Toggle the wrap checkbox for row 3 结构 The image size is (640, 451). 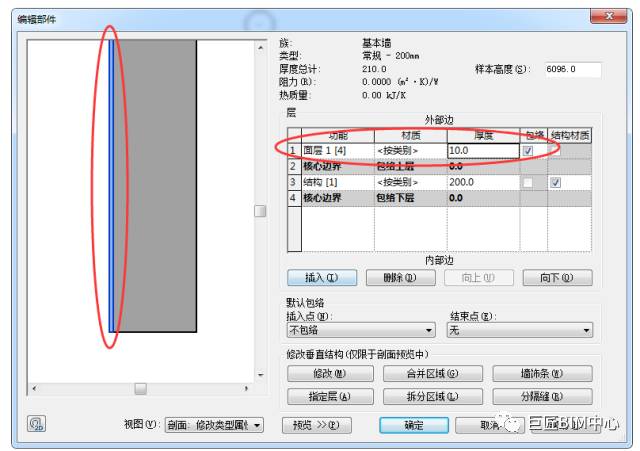527,182
